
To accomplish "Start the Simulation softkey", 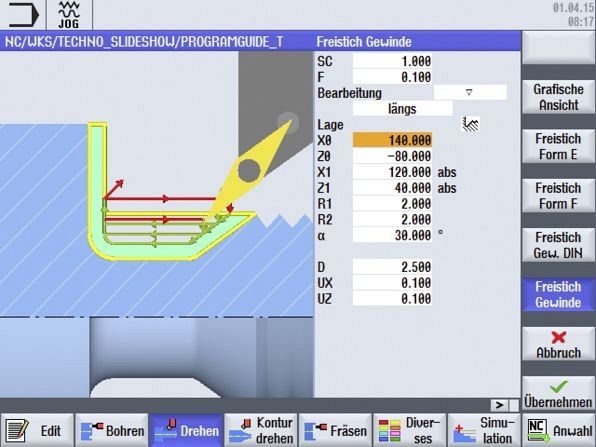I will point(484,430).
